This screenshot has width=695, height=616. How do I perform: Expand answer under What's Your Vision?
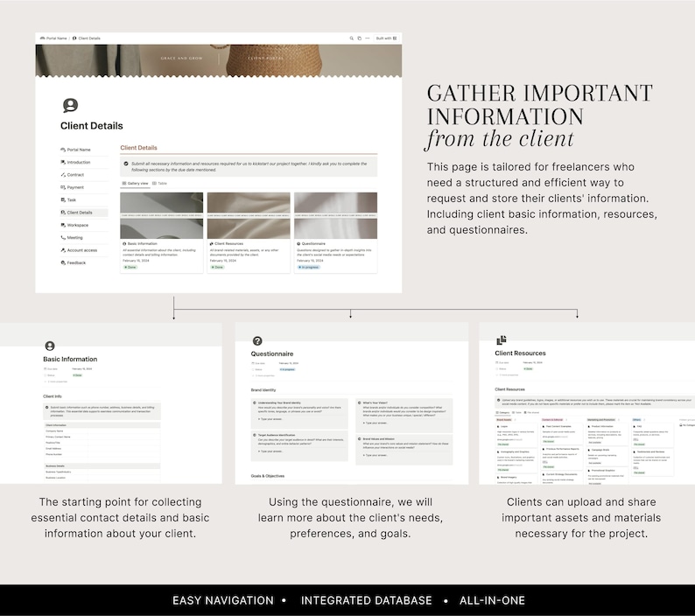[x=375, y=423]
